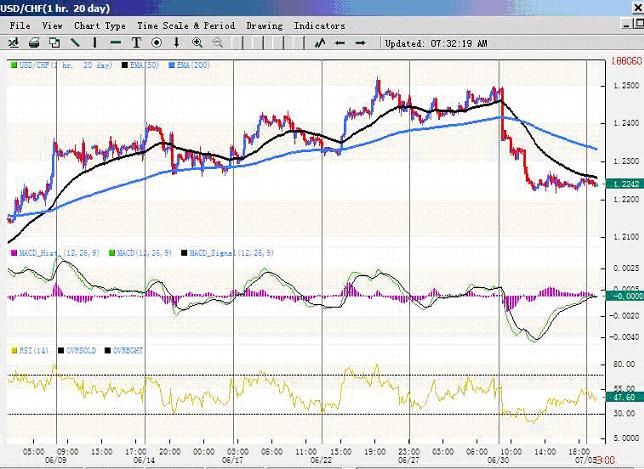Expand the Chart Type menu
Image resolution: width=644 pixels, height=469 pixels.
100,25
